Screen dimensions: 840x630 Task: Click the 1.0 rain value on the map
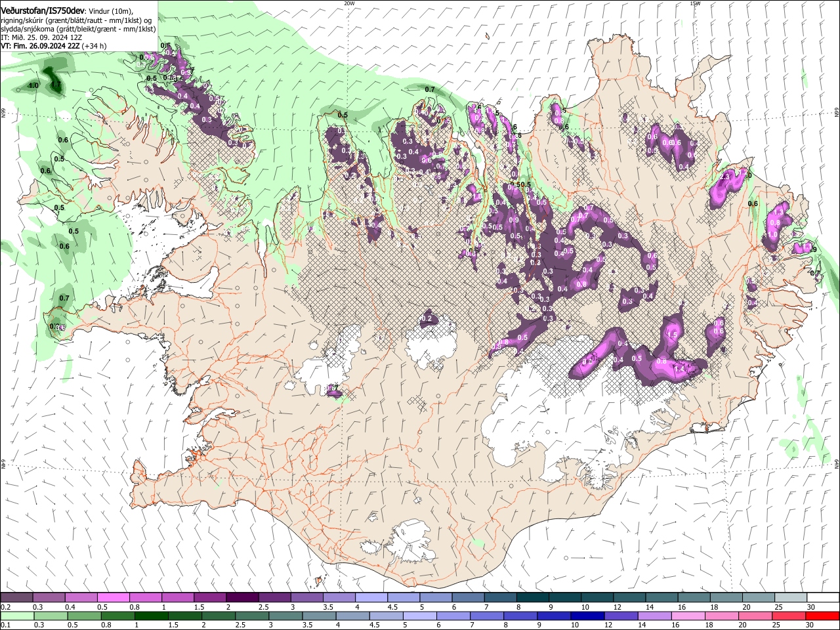point(33,85)
